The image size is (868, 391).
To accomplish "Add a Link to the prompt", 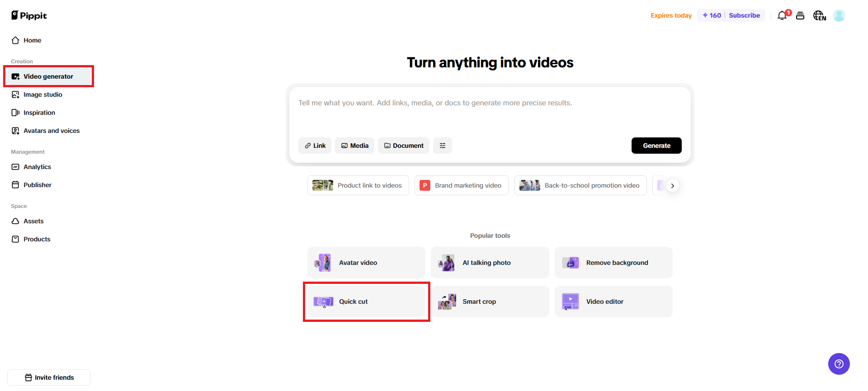I will [315, 146].
